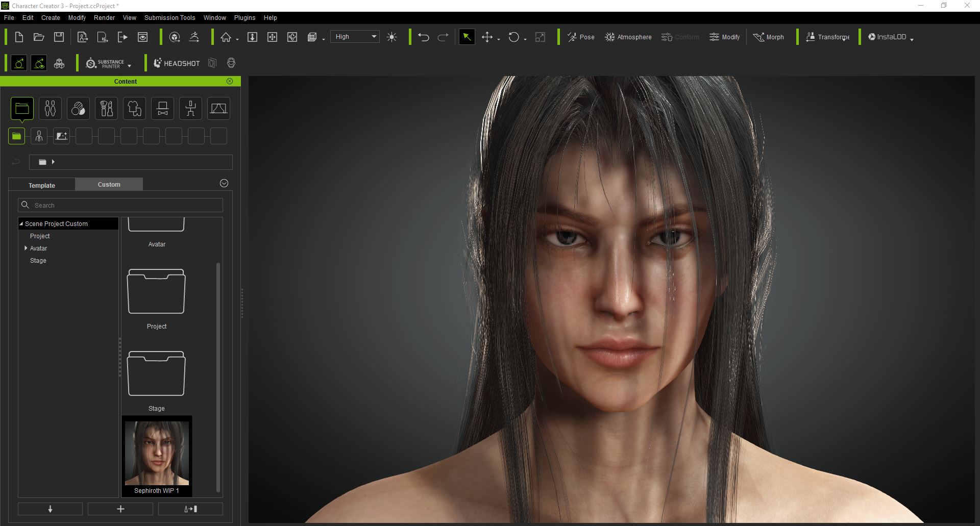Select the Project folder category icon

22,109
